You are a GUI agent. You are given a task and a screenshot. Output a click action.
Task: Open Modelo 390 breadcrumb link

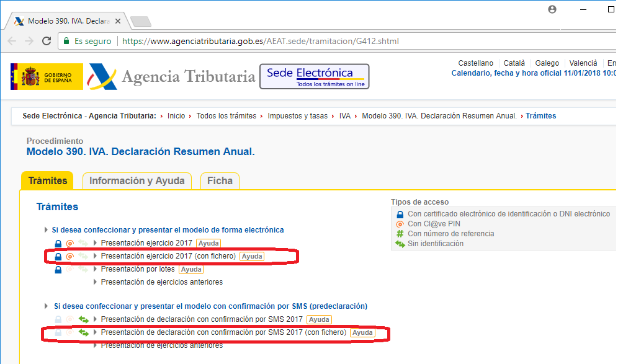[439, 116]
